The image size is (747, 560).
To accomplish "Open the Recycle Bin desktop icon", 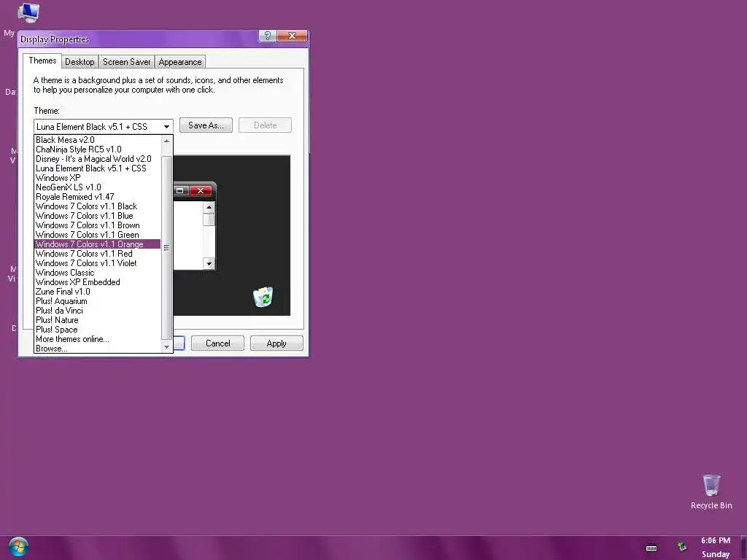I will tap(711, 492).
